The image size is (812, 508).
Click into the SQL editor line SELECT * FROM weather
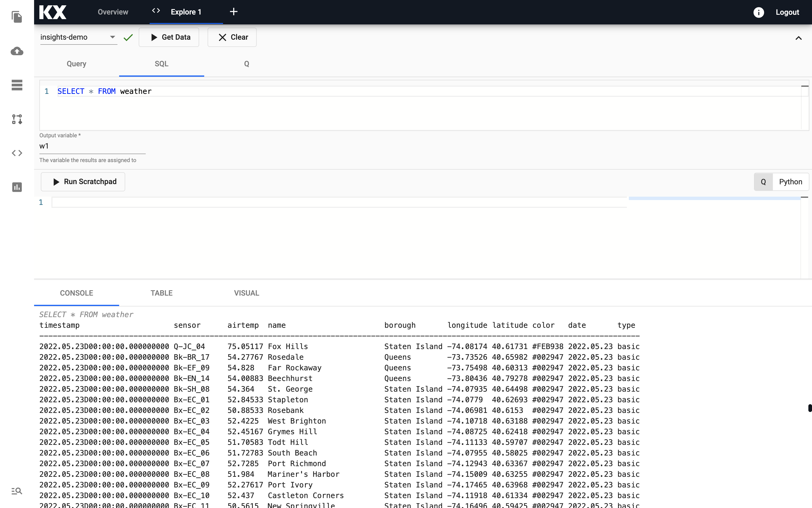coord(429,91)
